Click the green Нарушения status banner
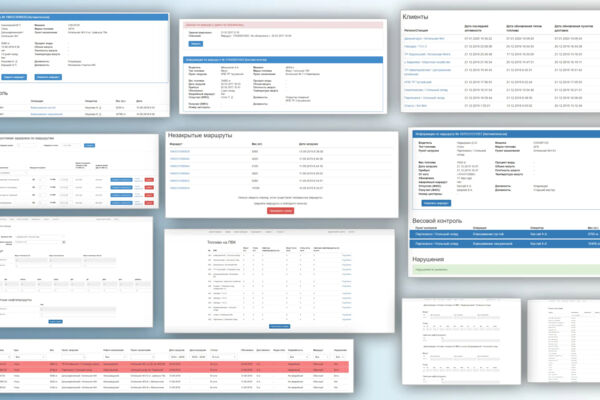Viewport: 600px width, 400px height. [505, 269]
